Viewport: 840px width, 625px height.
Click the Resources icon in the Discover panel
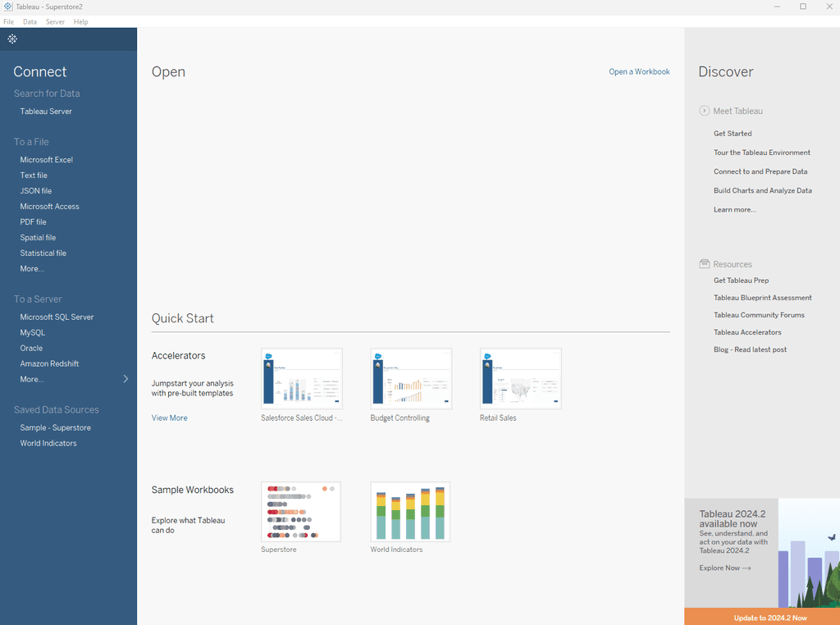(x=704, y=263)
